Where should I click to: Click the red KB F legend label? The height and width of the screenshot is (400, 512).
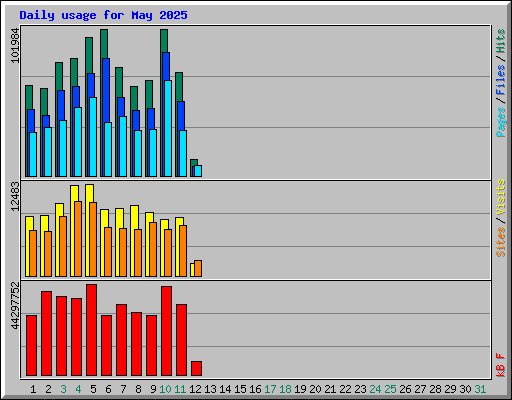(x=501, y=365)
